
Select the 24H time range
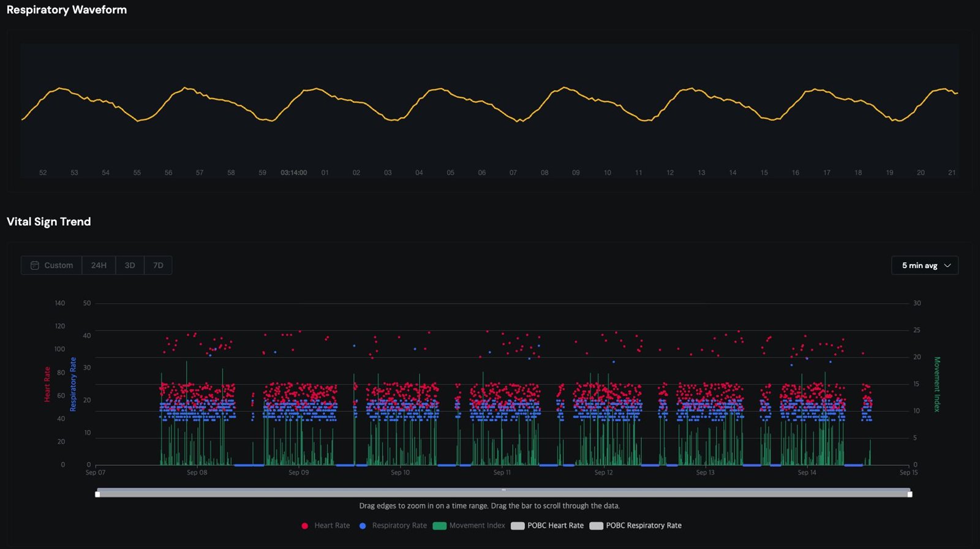click(99, 265)
